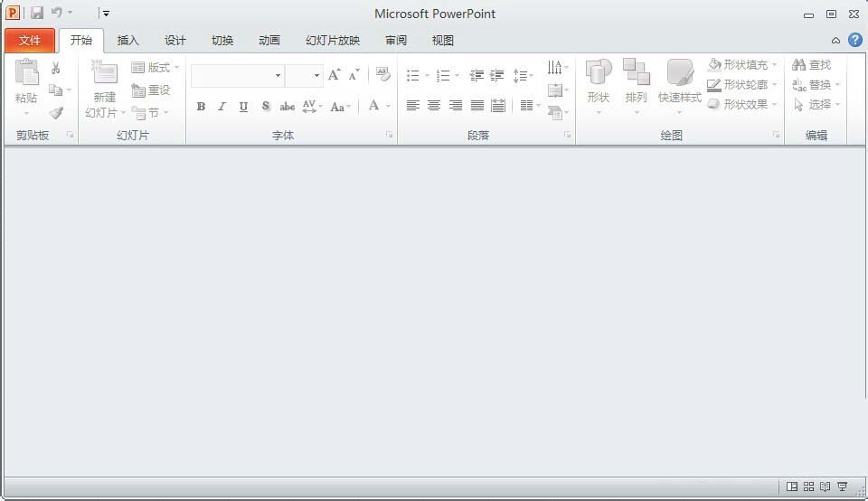This screenshot has height=501, width=868.
Task: Click the Paste clipboard icon
Action: [26, 72]
